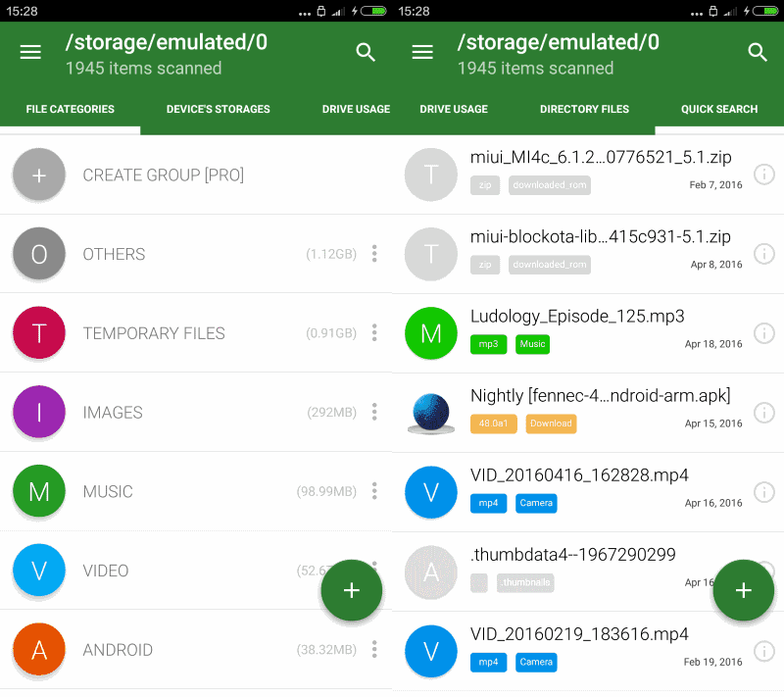Image resolution: width=784 pixels, height=697 pixels.
Task: Click /storage/emulated/0 path title on left screen
Action: click(167, 42)
